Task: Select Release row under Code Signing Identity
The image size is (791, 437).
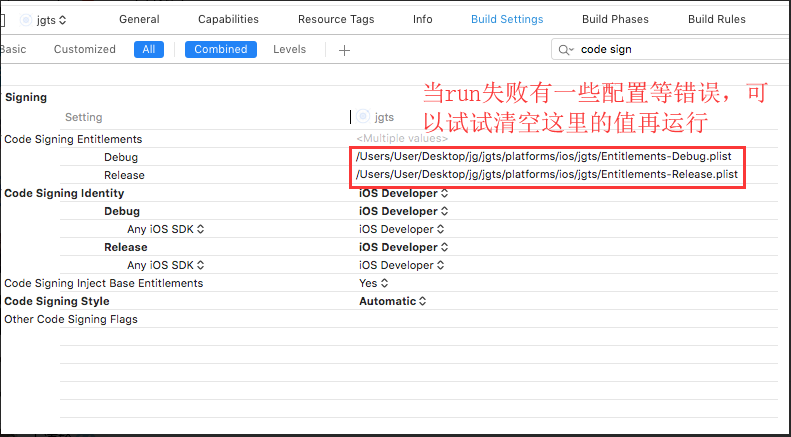Action: [x=126, y=247]
